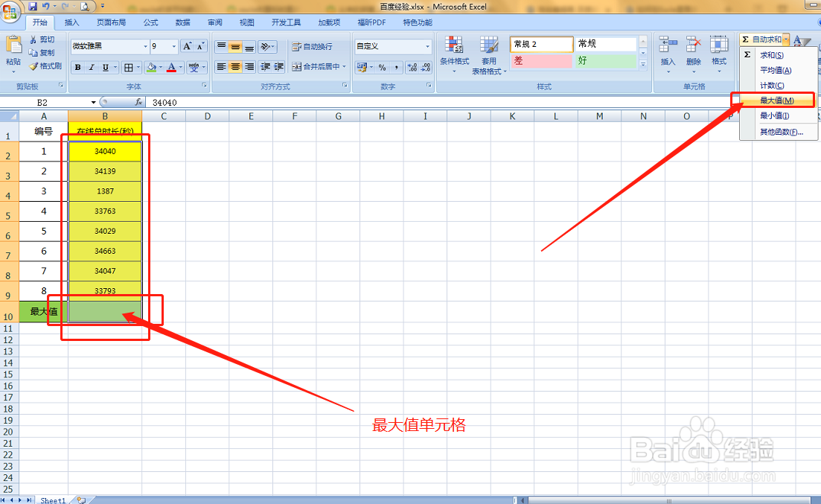Toggle italic formatting
The image size is (821, 504).
[92, 67]
